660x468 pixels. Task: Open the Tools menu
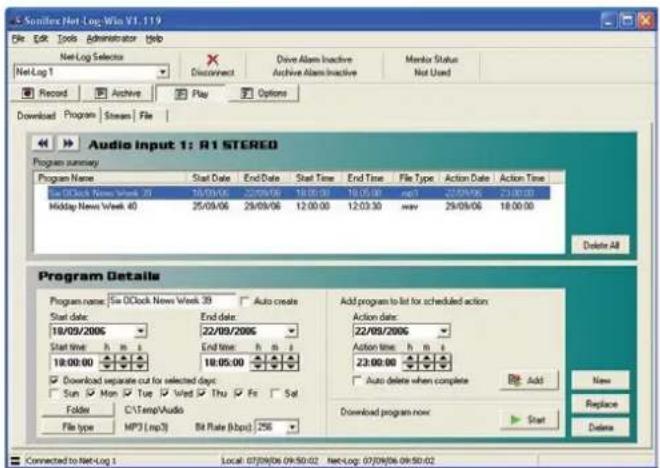pyautogui.click(x=67, y=39)
